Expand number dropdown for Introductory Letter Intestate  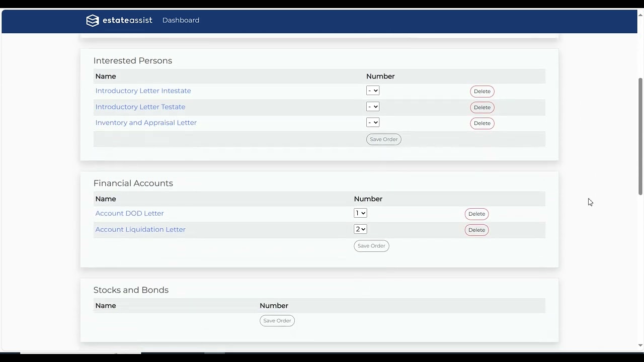pyautogui.click(x=373, y=90)
